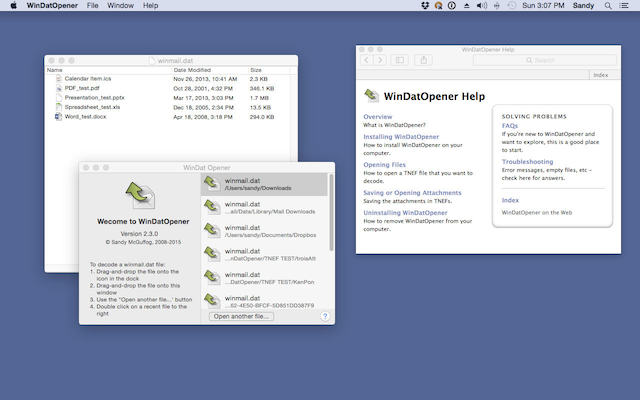
Task: Select recent winmail.dat in TNEF TEST/KenPon
Action: pyautogui.click(x=264, y=278)
